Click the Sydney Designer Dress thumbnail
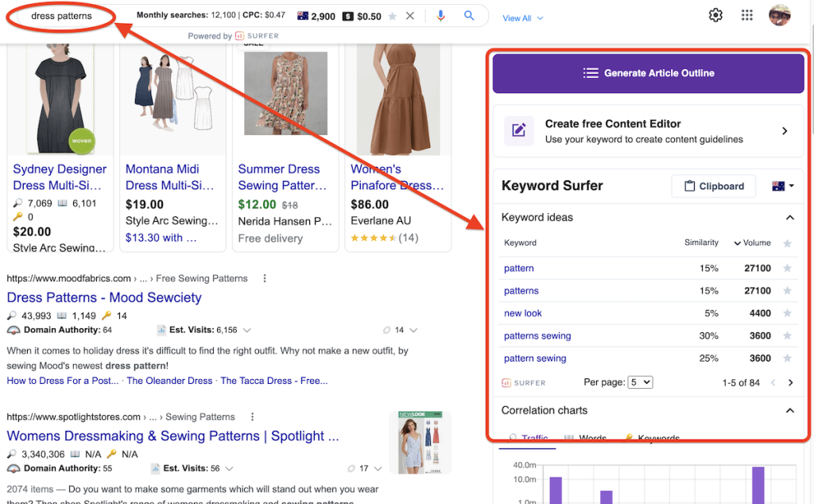The height and width of the screenshot is (504, 814). 60,99
